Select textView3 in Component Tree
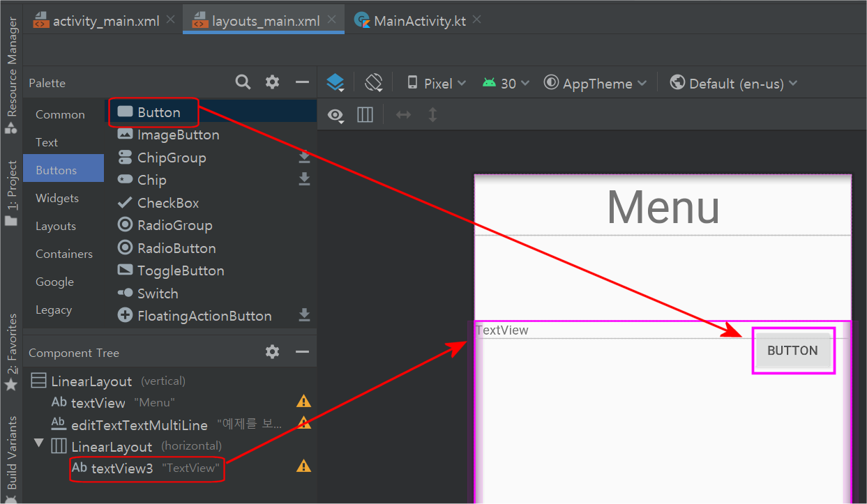Viewport: 867px width, 504px height. click(x=169, y=468)
